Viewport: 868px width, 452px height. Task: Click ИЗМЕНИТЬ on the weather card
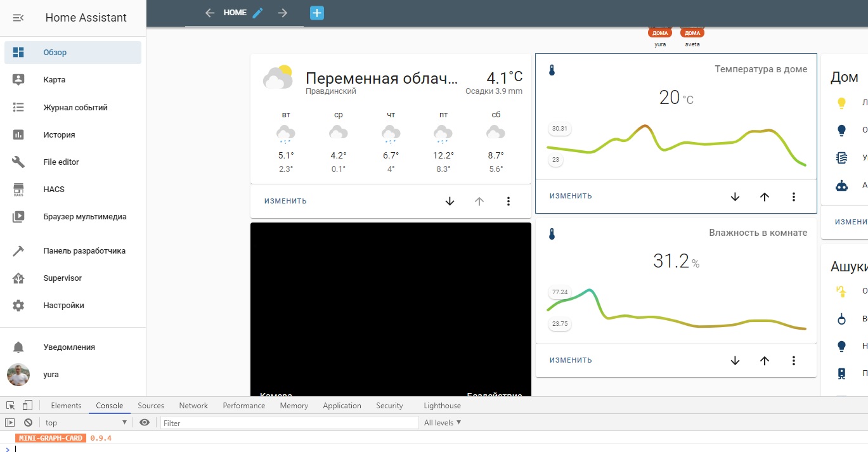click(285, 201)
